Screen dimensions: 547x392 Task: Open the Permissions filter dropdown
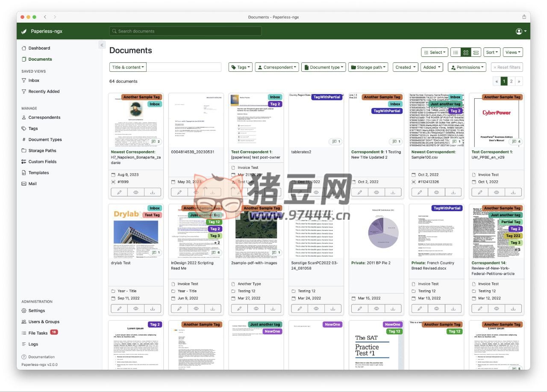coord(467,67)
